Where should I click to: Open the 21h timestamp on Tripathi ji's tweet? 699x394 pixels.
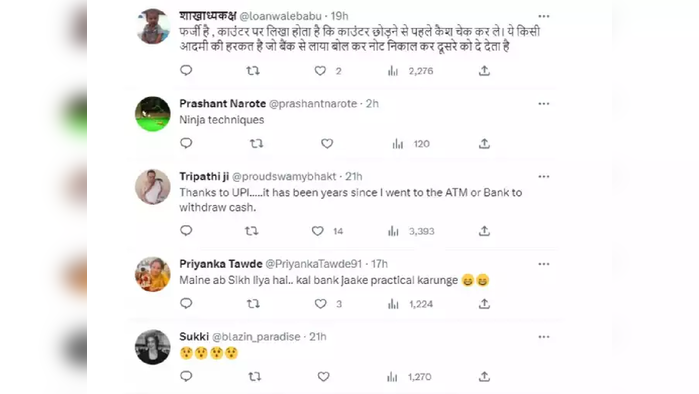354,176
